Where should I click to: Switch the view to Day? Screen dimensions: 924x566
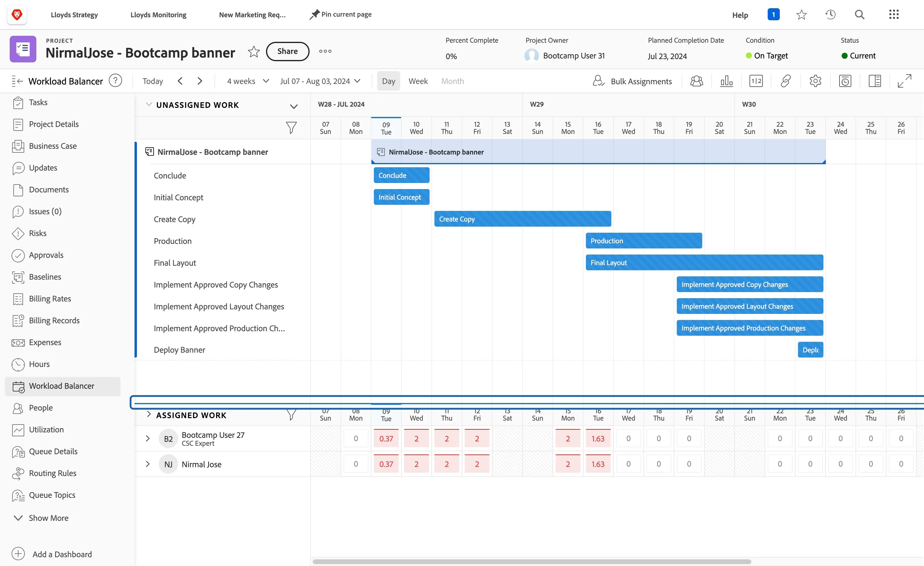[x=388, y=81]
